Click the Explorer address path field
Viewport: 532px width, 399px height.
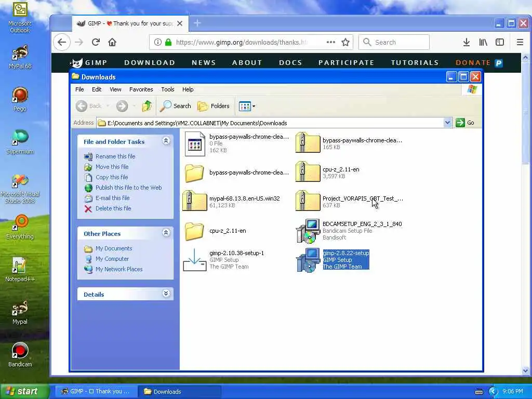[x=270, y=123]
